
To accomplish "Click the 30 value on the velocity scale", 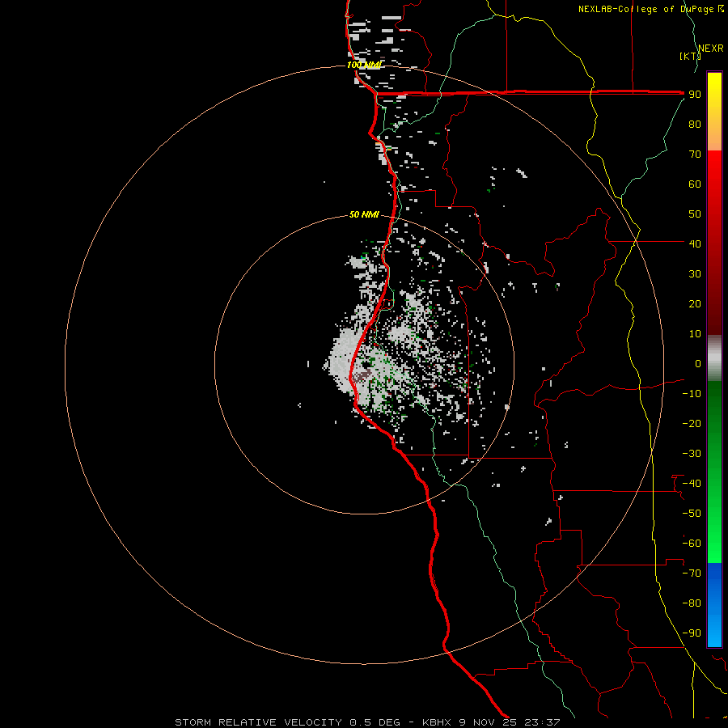I will coord(695,274).
